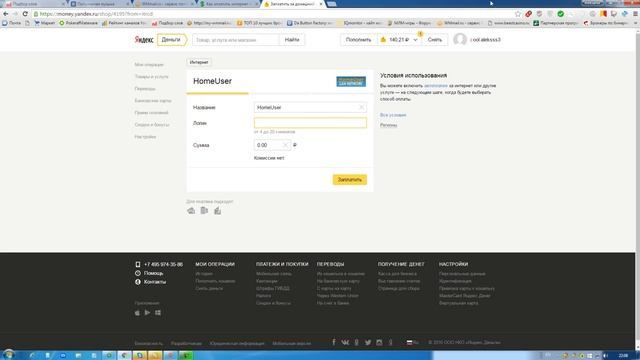
Task: Open the footer Помощь link
Action: (x=153, y=273)
